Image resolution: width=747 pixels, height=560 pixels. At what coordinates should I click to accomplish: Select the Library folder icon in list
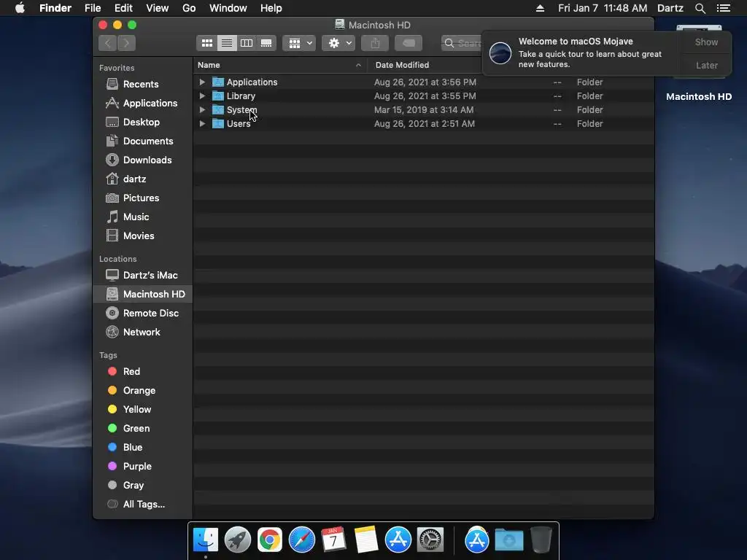coord(217,96)
